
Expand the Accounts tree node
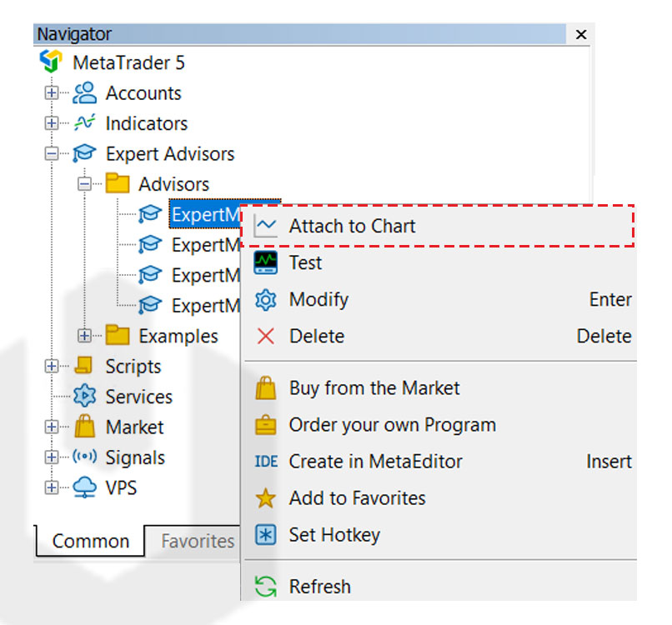click(52, 93)
